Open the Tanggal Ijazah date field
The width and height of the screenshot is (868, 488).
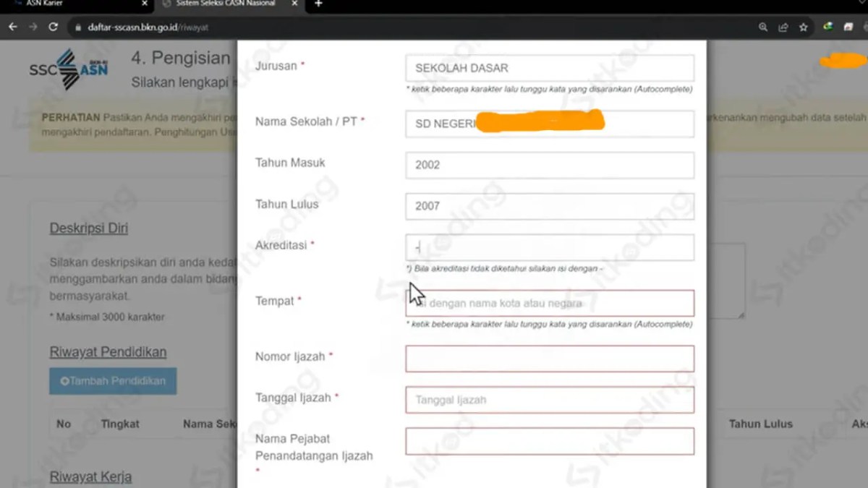549,400
